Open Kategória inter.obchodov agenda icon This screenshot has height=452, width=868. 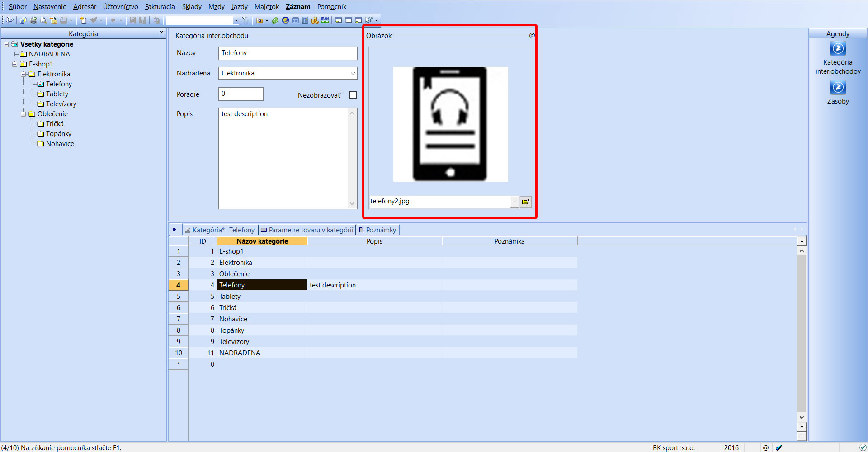[x=838, y=49]
